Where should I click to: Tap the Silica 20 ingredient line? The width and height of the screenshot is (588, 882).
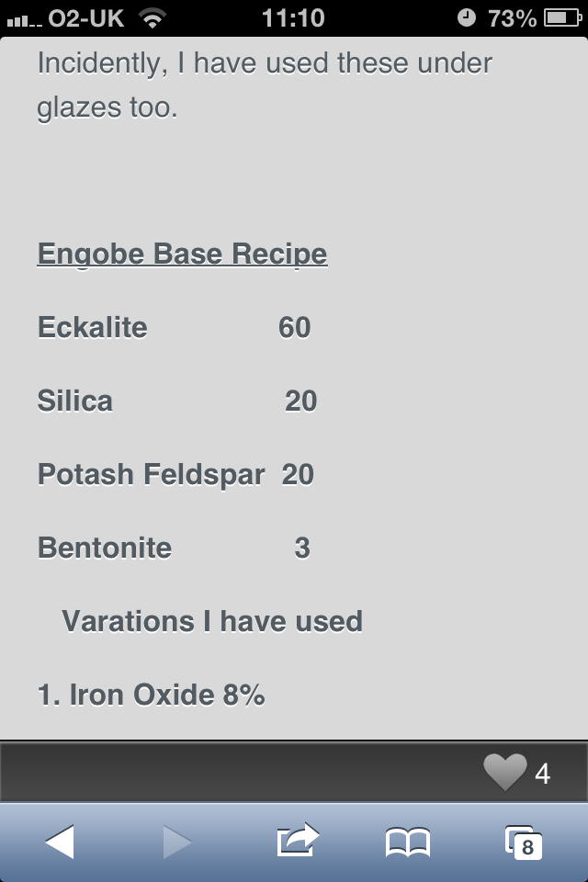(177, 401)
